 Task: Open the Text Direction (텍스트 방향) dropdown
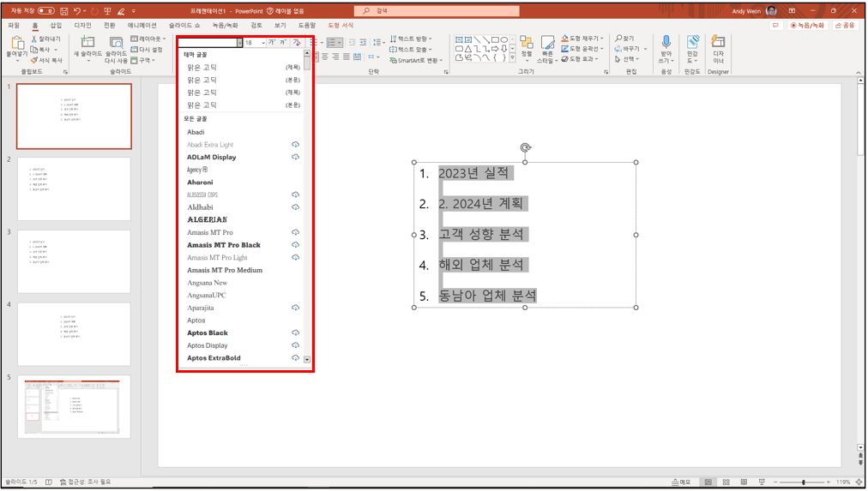411,39
